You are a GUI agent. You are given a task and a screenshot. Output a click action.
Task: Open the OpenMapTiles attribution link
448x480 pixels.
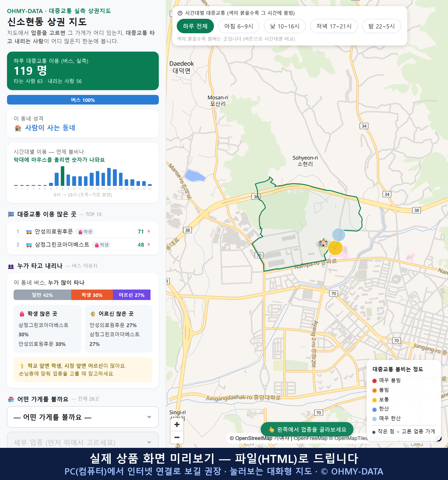coord(348,438)
